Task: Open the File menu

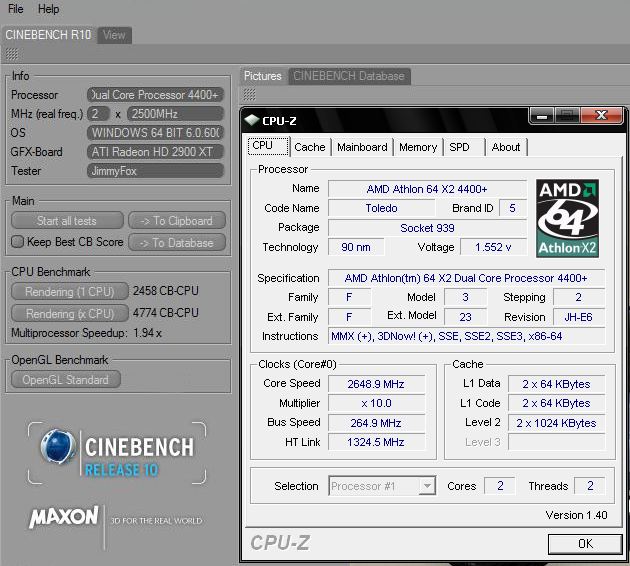Action: tap(16, 9)
